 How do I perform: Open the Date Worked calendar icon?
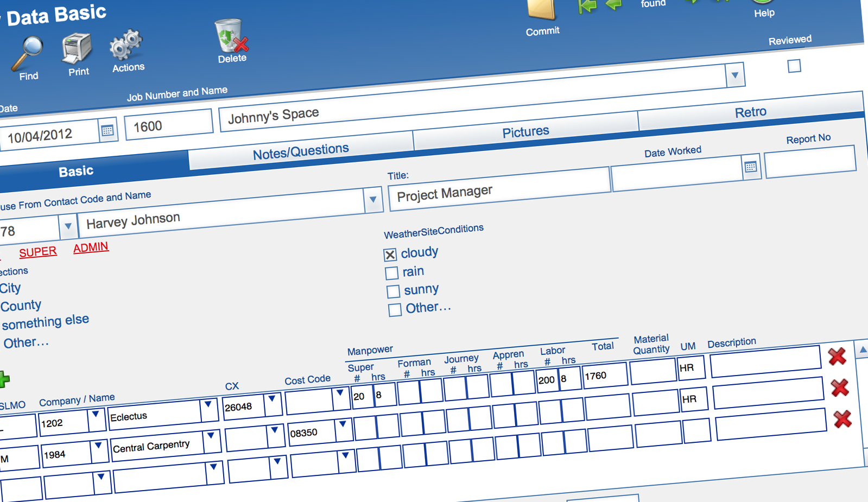[x=751, y=167]
